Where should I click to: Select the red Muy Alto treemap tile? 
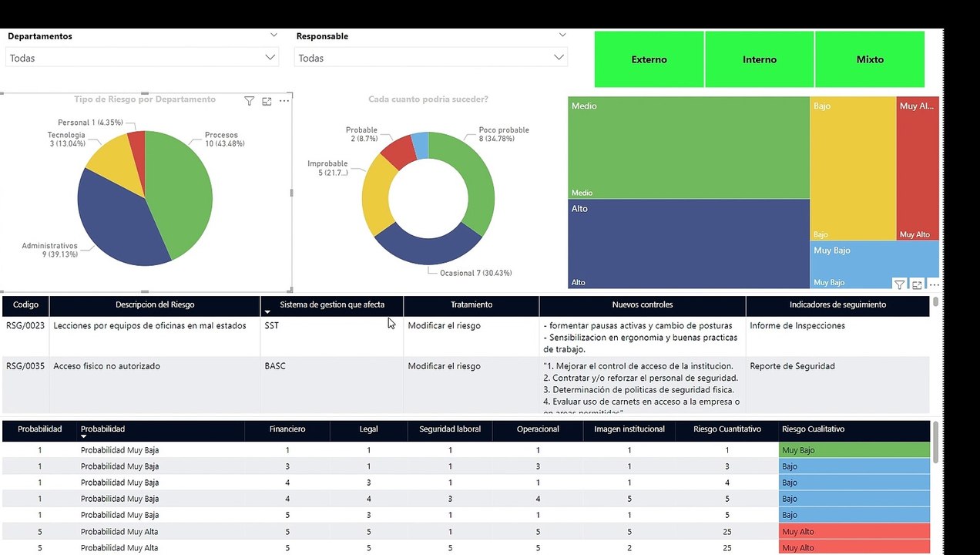click(x=918, y=169)
